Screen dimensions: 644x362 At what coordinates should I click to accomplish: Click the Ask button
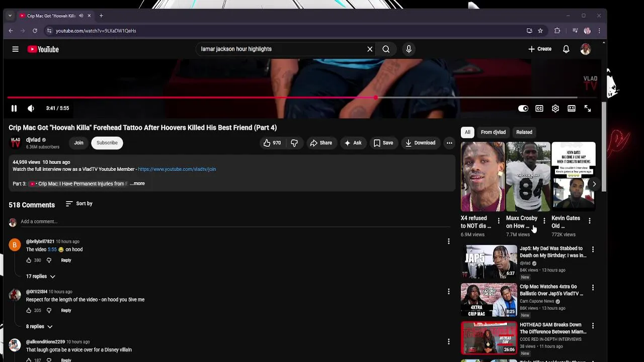[x=353, y=143]
